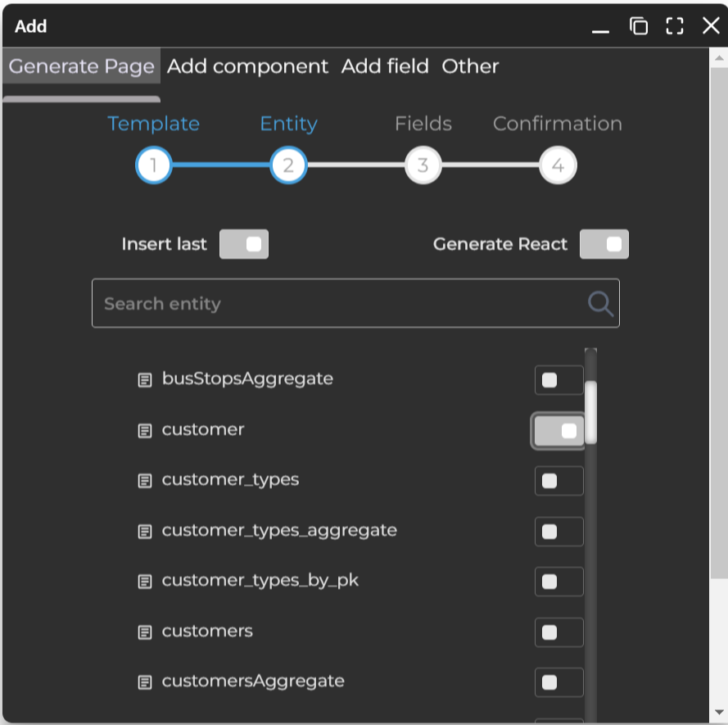Click the restore window icon in title bar
The width and height of the screenshot is (728, 725).
tap(639, 26)
